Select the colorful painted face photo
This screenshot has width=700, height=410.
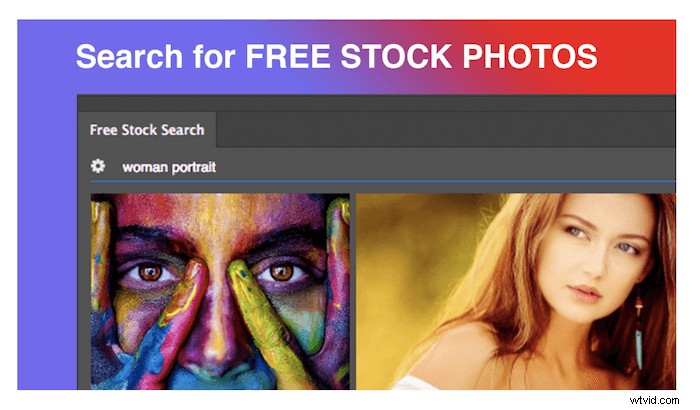pyautogui.click(x=220, y=291)
